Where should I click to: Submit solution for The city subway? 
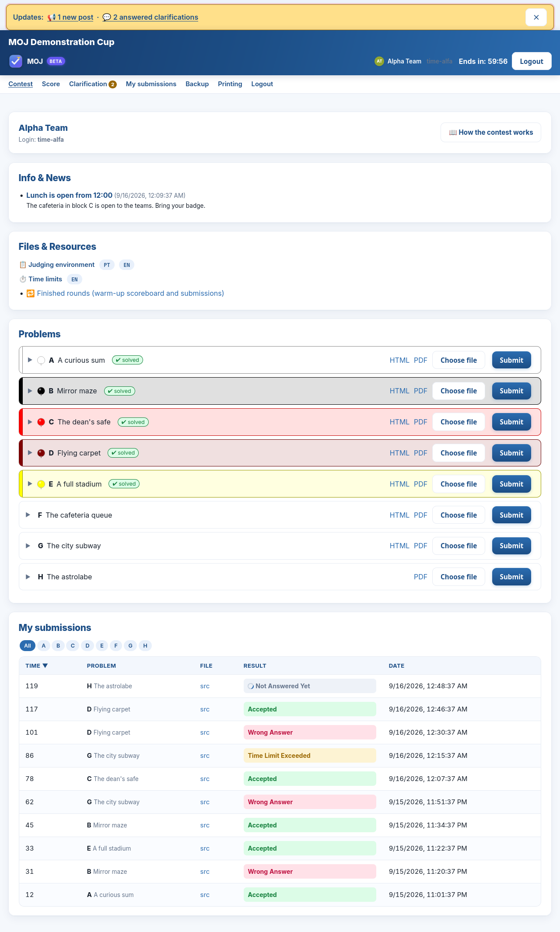(511, 546)
